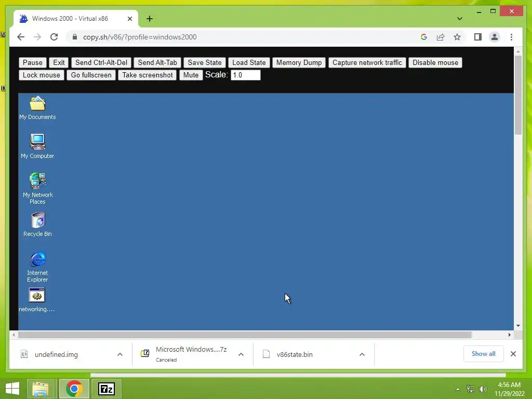The width and height of the screenshot is (532, 399).
Task: Click Memory Dump
Action: coord(299,62)
